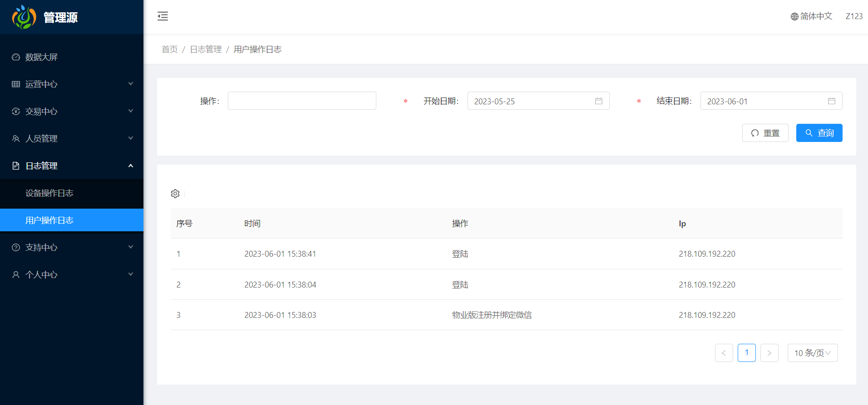The height and width of the screenshot is (405, 868).
Task: Click 日志管理 breadcrumb link
Action: [x=206, y=49]
